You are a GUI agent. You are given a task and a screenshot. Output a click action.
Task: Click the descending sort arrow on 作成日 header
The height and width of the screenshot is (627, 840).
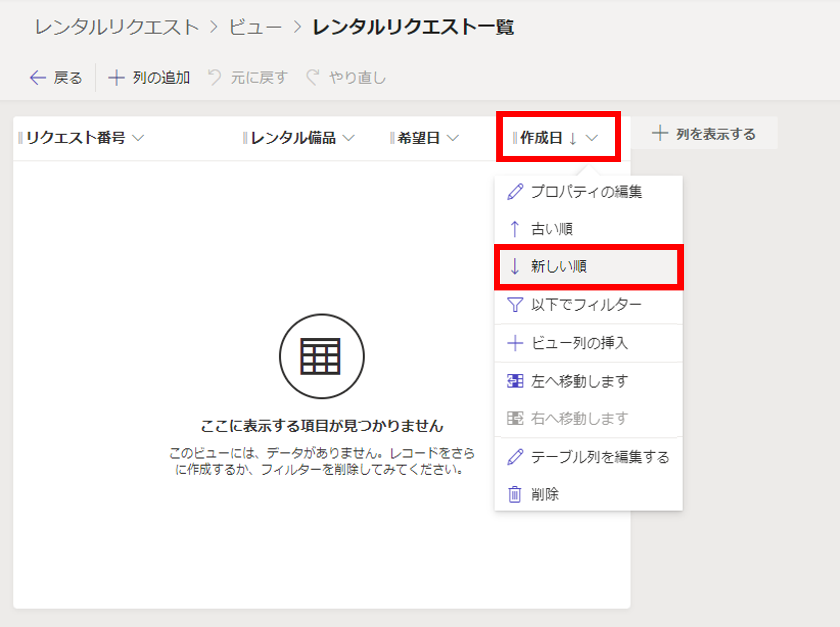click(x=573, y=138)
